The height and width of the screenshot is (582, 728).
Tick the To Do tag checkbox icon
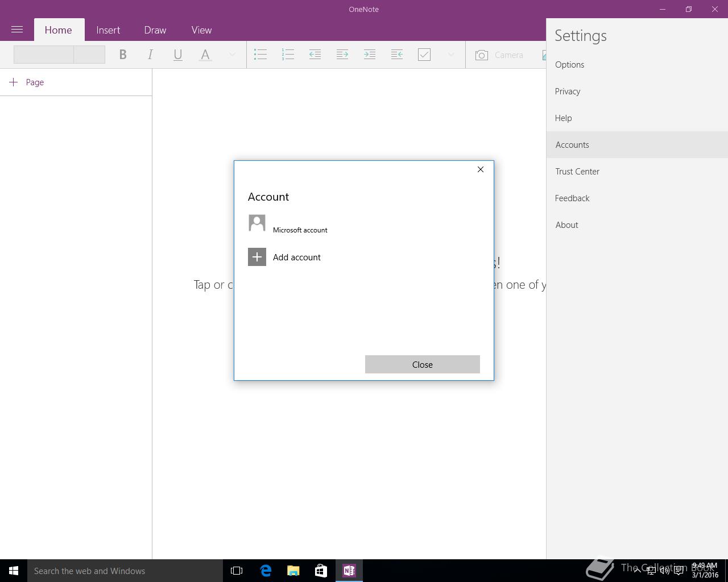[x=424, y=55]
